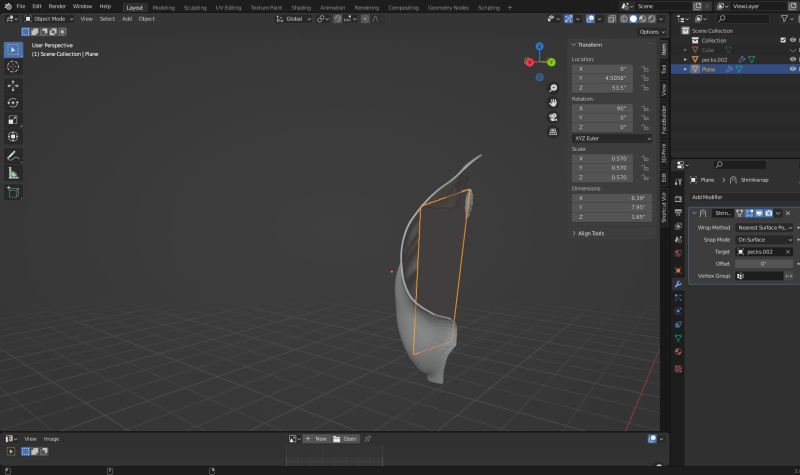Expand pecks.002 tree in outliner
This screenshot has width=800, height=475.
coord(685,60)
